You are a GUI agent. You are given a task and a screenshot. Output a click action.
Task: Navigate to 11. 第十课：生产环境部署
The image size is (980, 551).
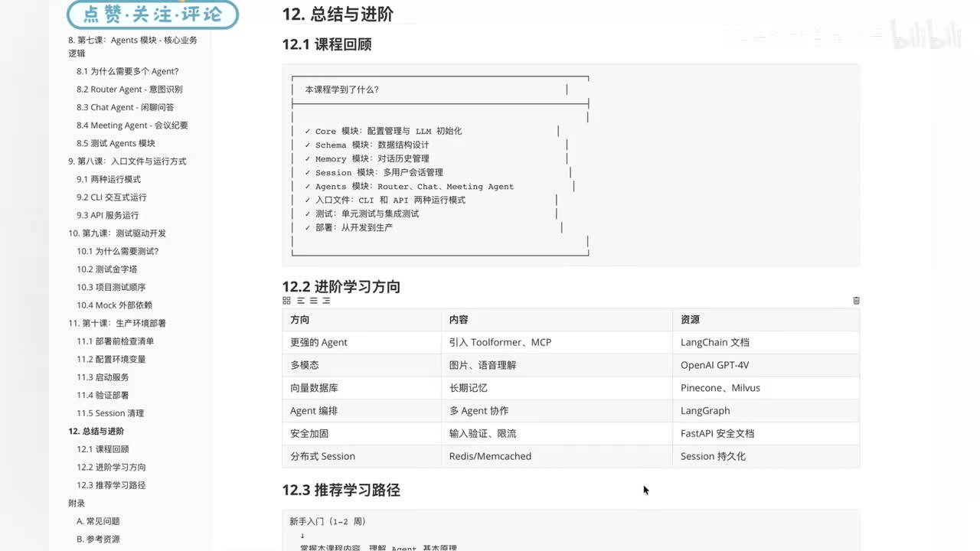pos(117,323)
